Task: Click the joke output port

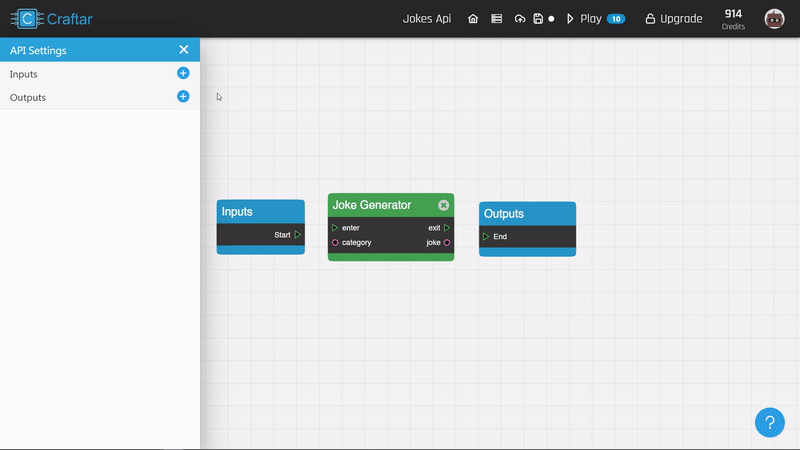Action: (447, 243)
